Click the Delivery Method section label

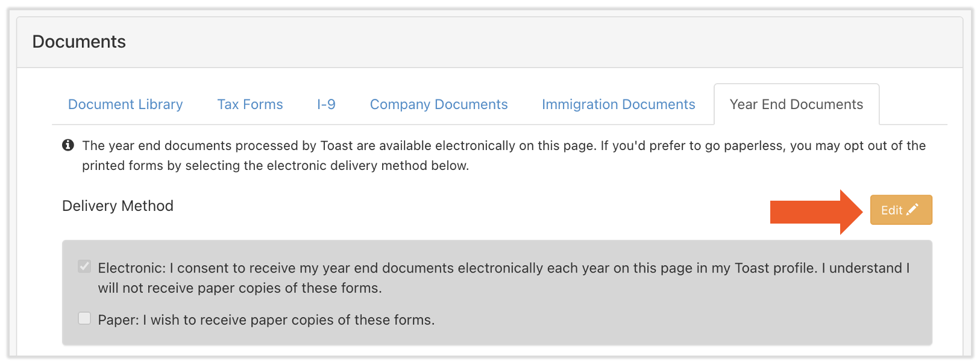pyautogui.click(x=118, y=206)
